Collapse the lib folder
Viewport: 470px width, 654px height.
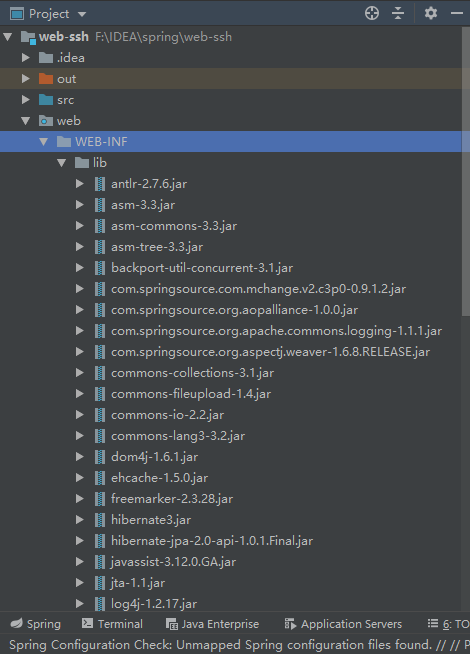point(61,163)
